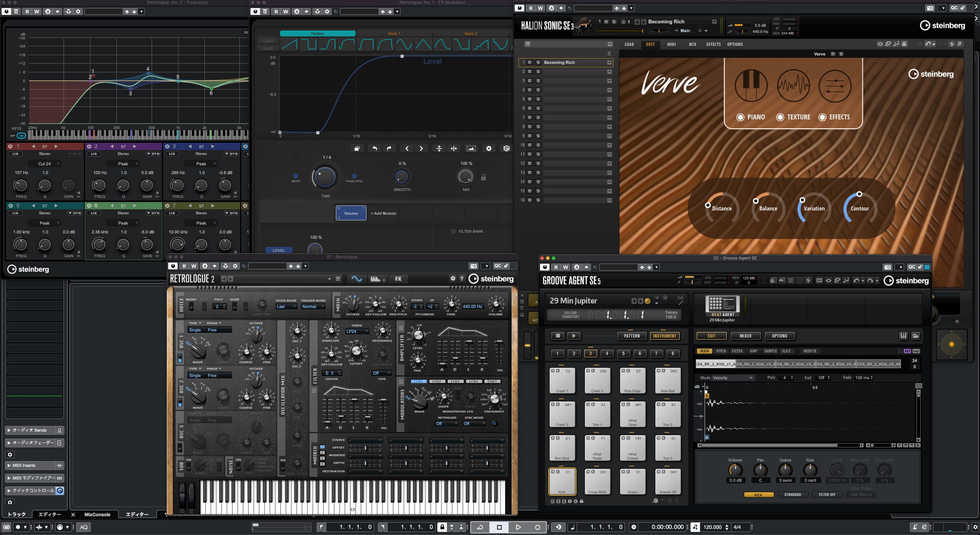Open Retrologue 2 settings gear

coord(453,279)
